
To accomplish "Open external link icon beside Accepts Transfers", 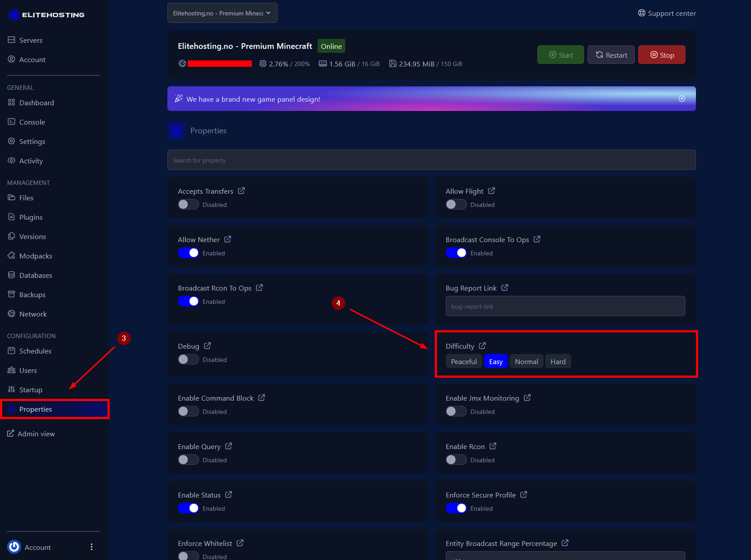I will click(241, 191).
